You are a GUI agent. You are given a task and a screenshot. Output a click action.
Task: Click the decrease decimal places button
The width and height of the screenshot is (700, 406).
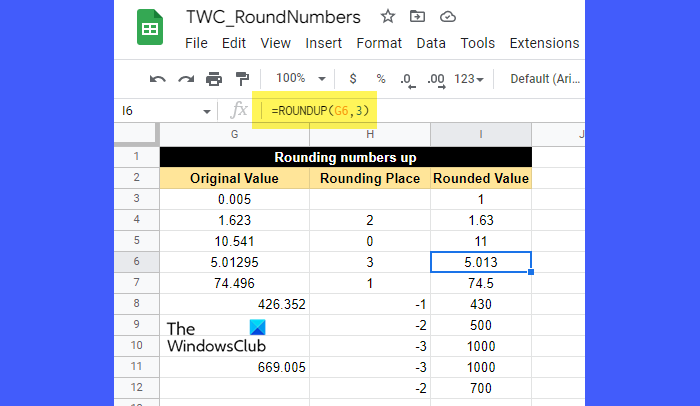tap(407, 78)
